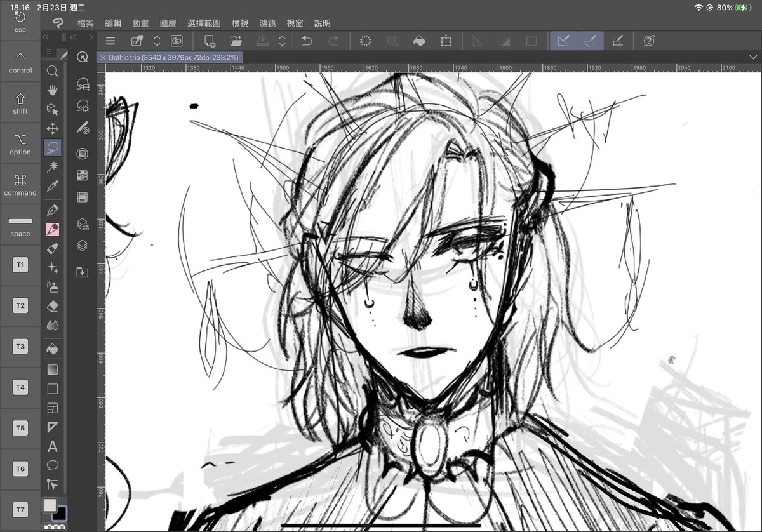Expand the up-down arrows beside the pen-and-square icon
The width and height of the screenshot is (762, 532).
coord(157,41)
